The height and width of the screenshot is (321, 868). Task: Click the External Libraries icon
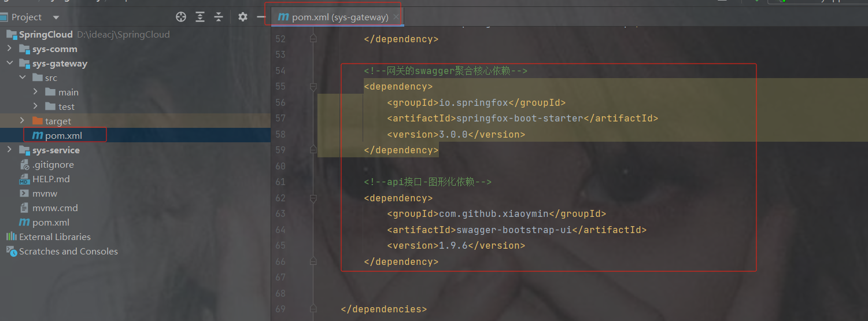click(x=11, y=237)
